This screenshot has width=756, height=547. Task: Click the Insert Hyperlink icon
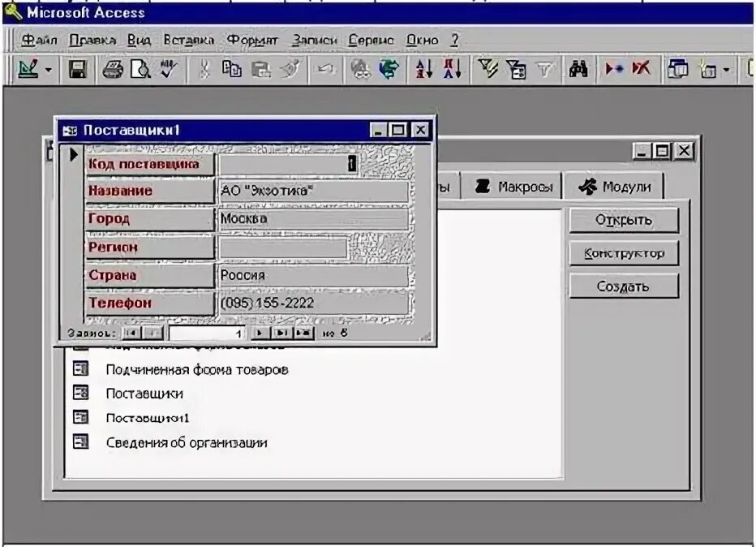(360, 70)
